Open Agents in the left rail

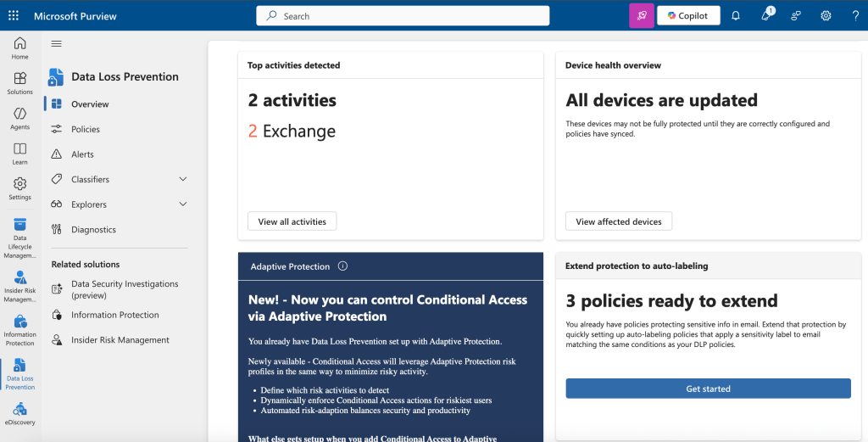click(x=20, y=118)
